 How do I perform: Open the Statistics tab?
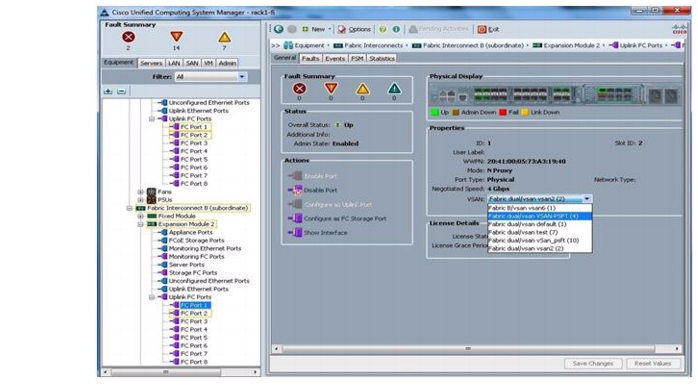point(381,59)
